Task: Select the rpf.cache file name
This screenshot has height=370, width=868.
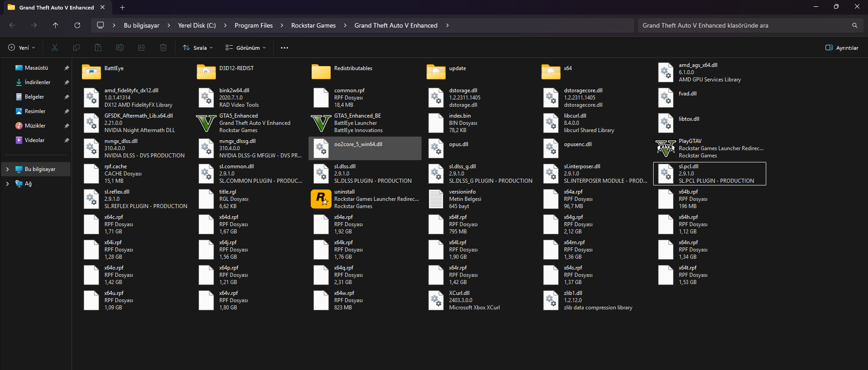Action: (x=115, y=166)
